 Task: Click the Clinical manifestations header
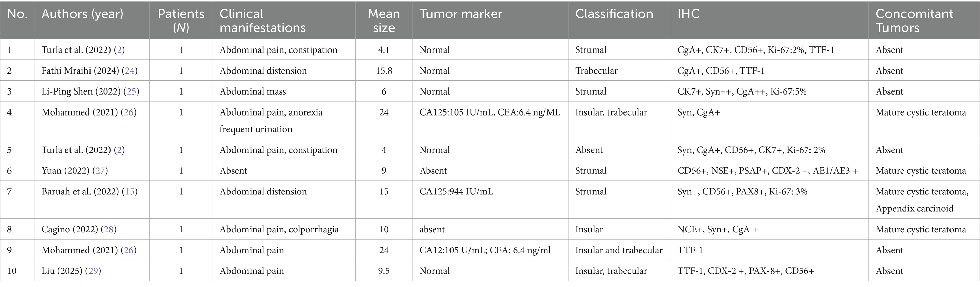click(x=262, y=21)
